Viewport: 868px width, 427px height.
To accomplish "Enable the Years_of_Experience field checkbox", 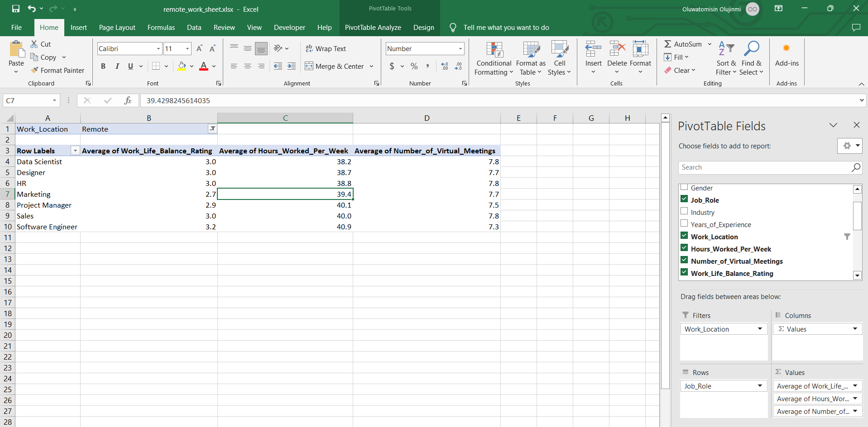I will 684,223.
